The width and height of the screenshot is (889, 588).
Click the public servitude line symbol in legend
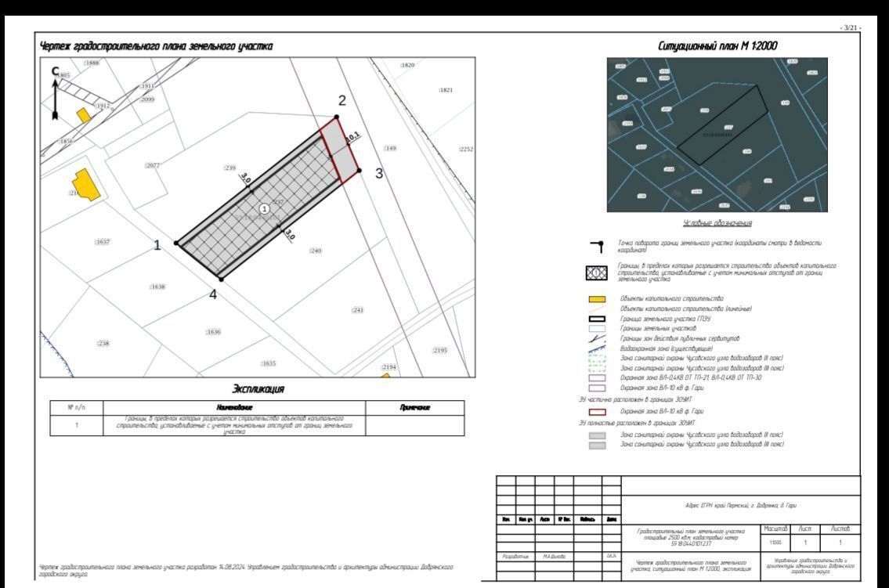pos(597,339)
